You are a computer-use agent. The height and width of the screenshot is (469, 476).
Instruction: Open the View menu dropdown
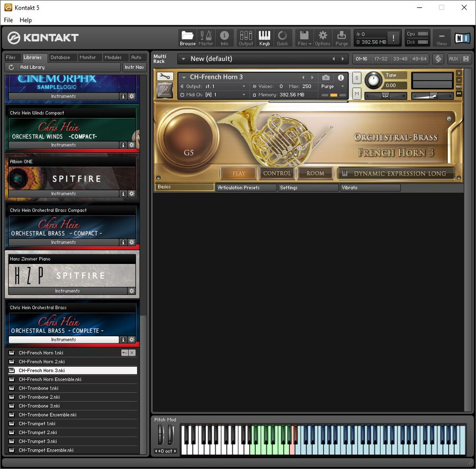coord(442,38)
